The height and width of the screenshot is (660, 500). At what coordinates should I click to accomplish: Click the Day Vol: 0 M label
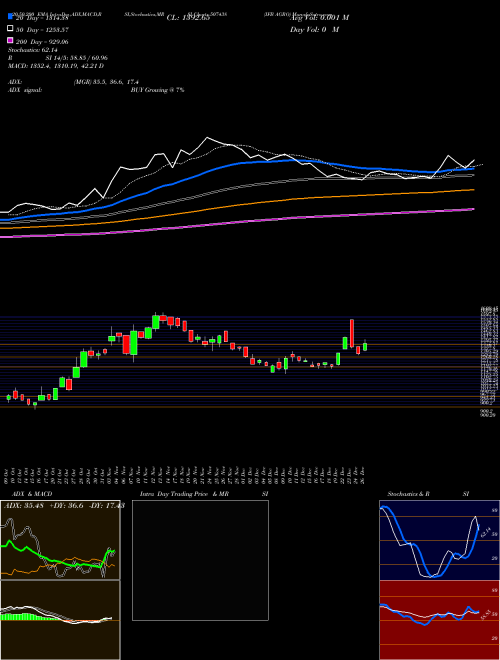coord(314,29)
